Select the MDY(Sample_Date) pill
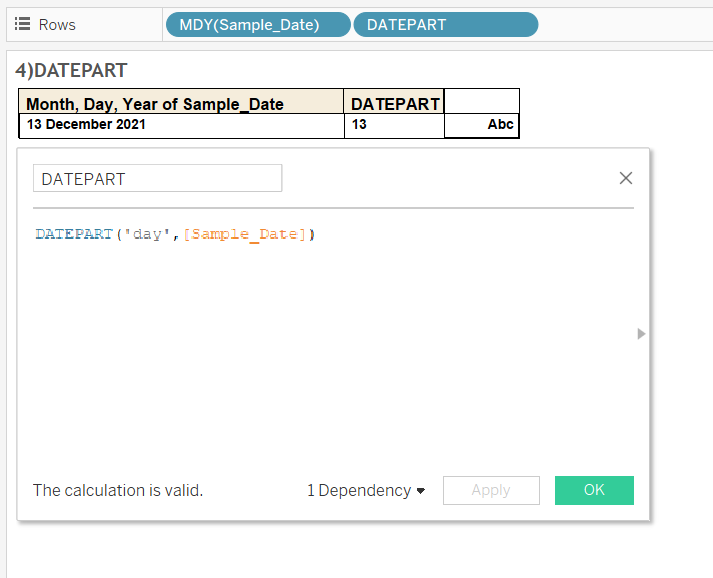 pos(258,25)
